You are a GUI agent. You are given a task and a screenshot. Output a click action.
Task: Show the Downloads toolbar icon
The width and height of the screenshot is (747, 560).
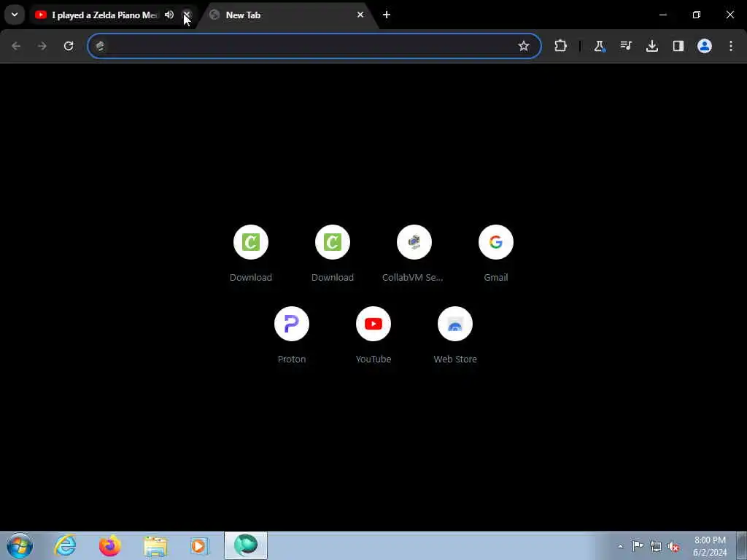651,46
